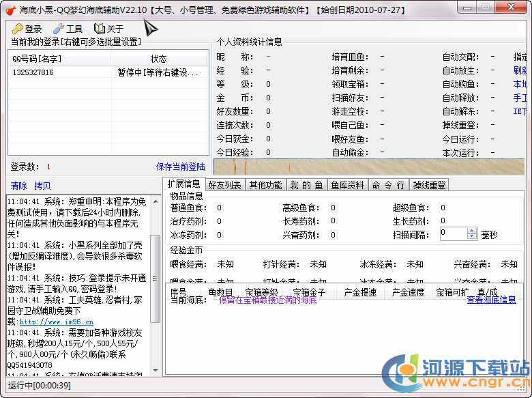Go to the 命令行 tab
The height and width of the screenshot is (398, 532).
[388, 185]
